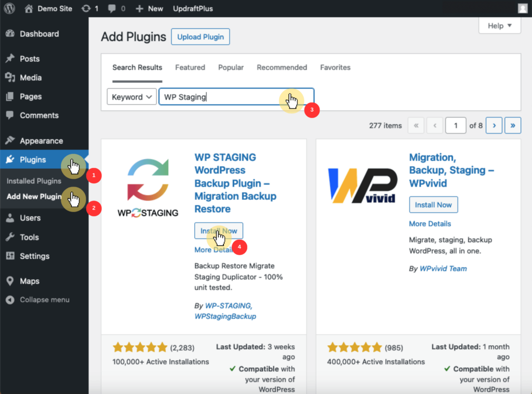The width and height of the screenshot is (532, 394).
Task: Click the plugin search input field
Action: pyautogui.click(x=236, y=97)
